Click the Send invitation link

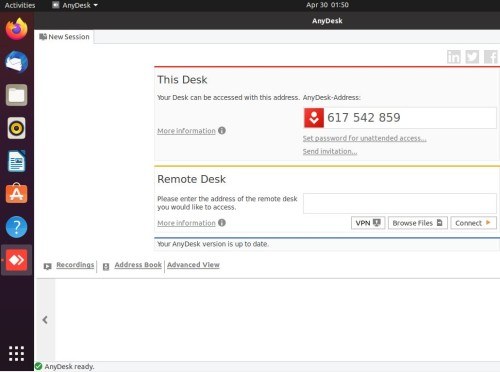pyautogui.click(x=330, y=151)
